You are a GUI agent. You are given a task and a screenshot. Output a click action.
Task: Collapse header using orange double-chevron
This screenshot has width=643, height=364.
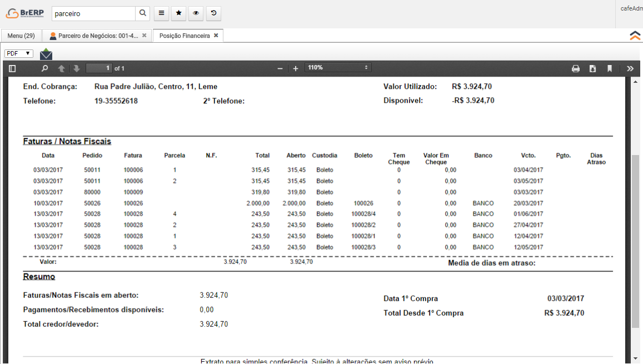(635, 36)
